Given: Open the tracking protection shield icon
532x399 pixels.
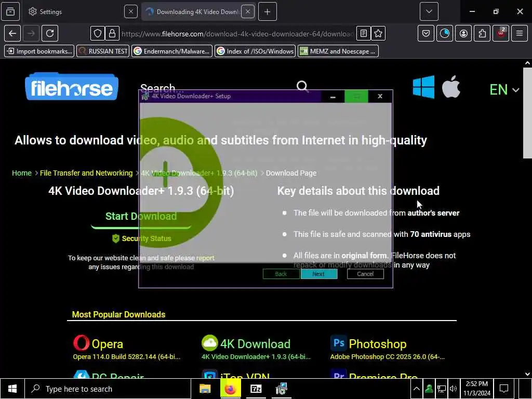Looking at the screenshot, I should point(97,33).
